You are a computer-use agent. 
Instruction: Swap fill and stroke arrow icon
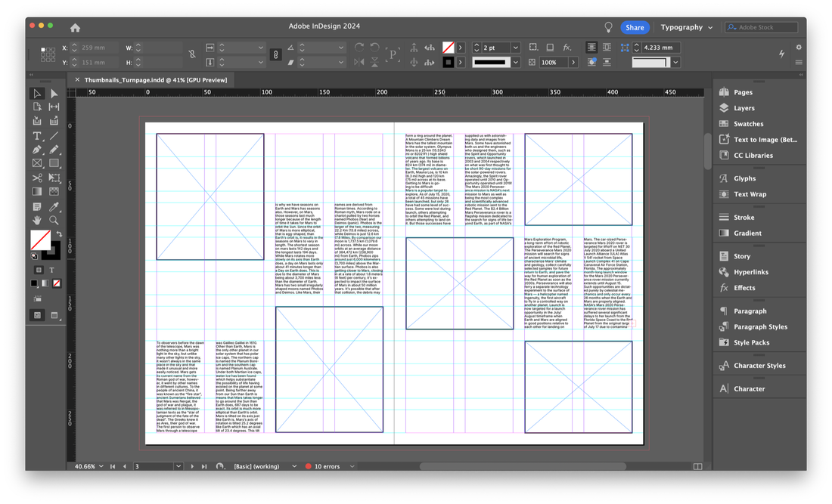pos(59,233)
